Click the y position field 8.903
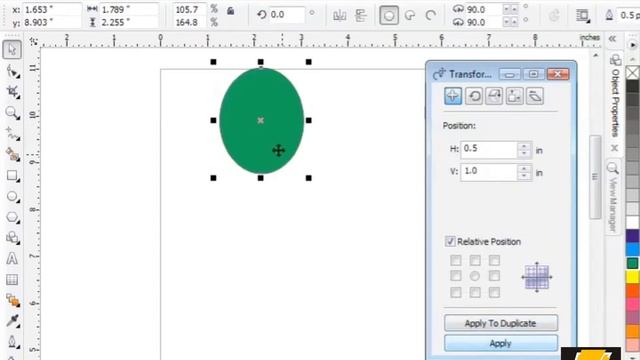This screenshot has height=360, width=640. [51, 22]
